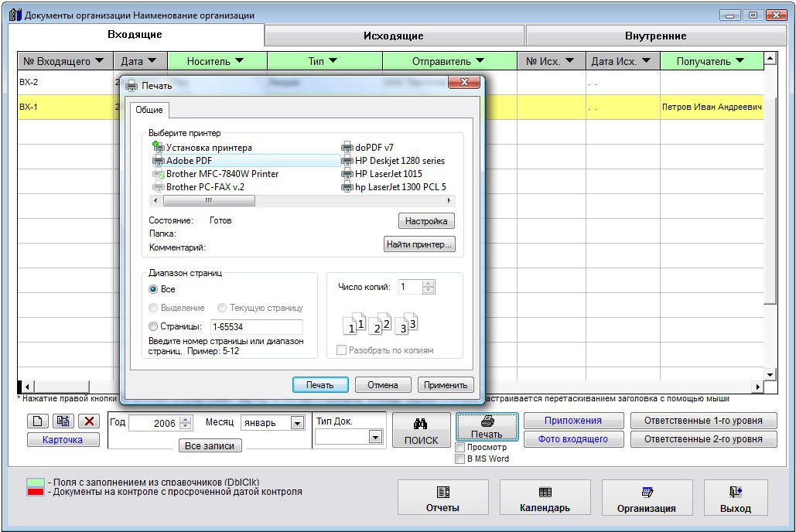Click the Настройка button
This screenshot has height=532, width=796.
click(426, 221)
